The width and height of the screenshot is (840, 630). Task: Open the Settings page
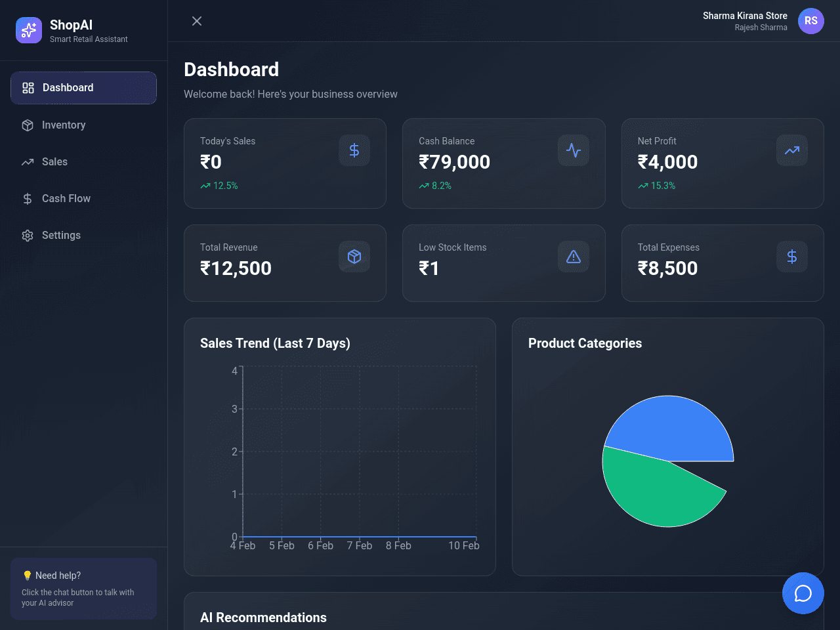(83, 235)
